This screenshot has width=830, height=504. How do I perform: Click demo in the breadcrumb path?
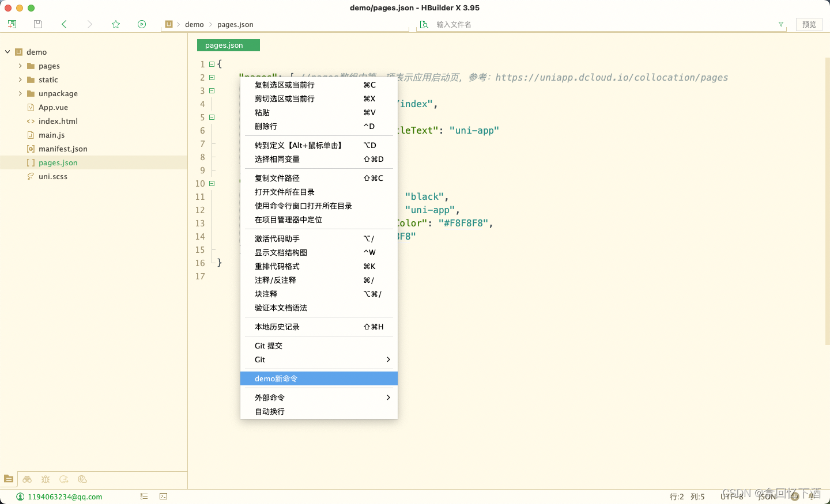point(194,24)
